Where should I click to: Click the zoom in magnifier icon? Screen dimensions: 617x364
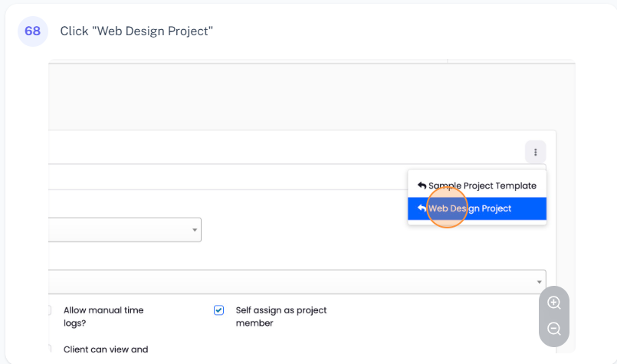(553, 303)
